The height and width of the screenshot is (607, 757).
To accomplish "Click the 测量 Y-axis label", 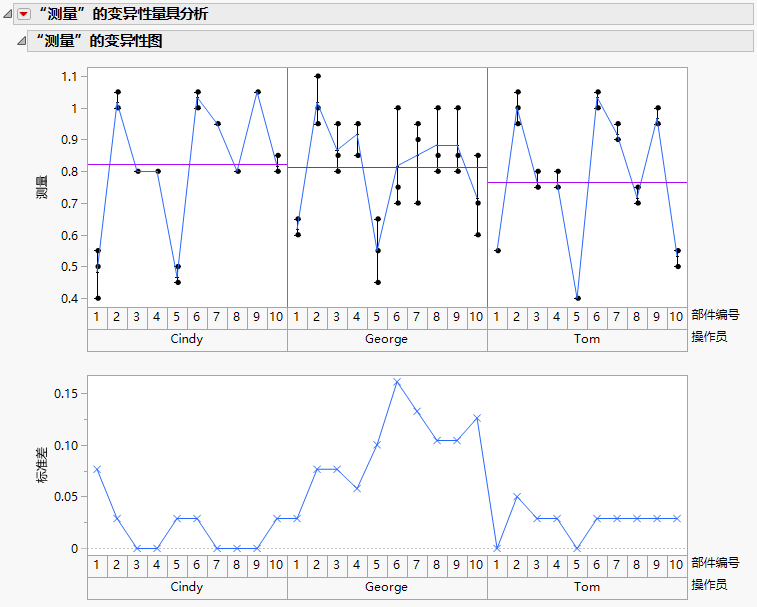I will coord(42,187).
